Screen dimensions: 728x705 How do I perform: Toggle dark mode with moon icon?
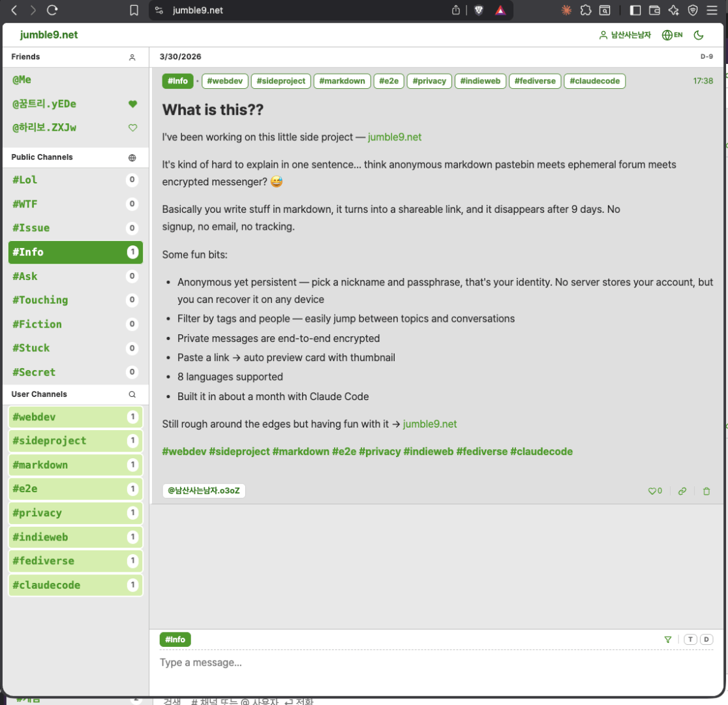coord(699,35)
